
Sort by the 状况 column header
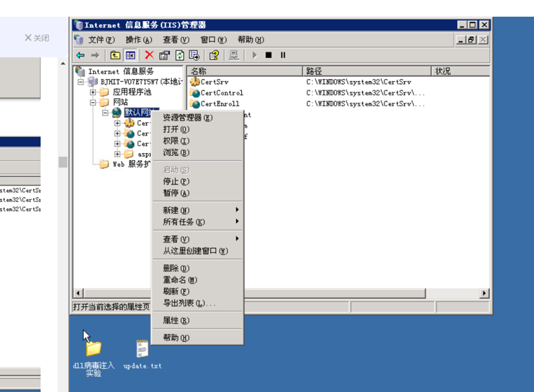point(461,71)
